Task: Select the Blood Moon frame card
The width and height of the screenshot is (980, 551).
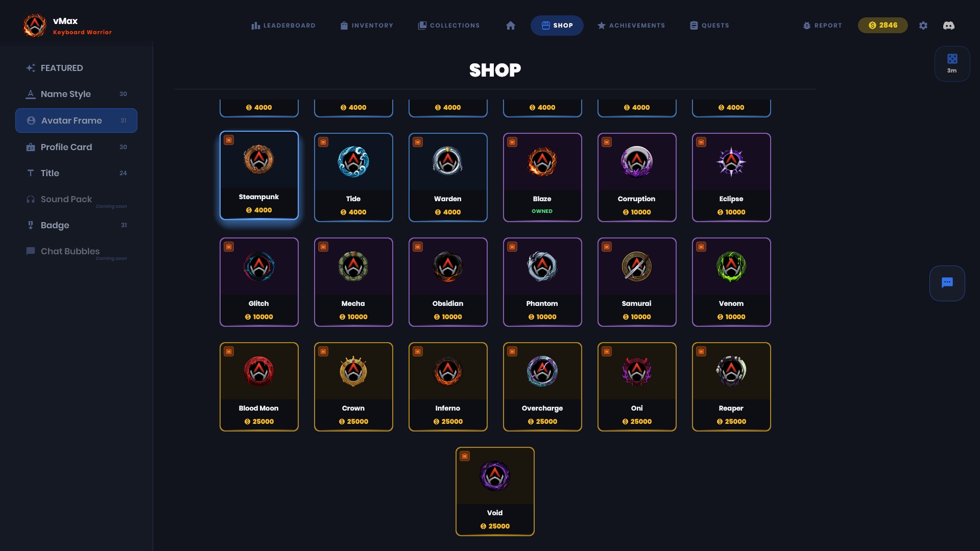Action: pos(259,387)
